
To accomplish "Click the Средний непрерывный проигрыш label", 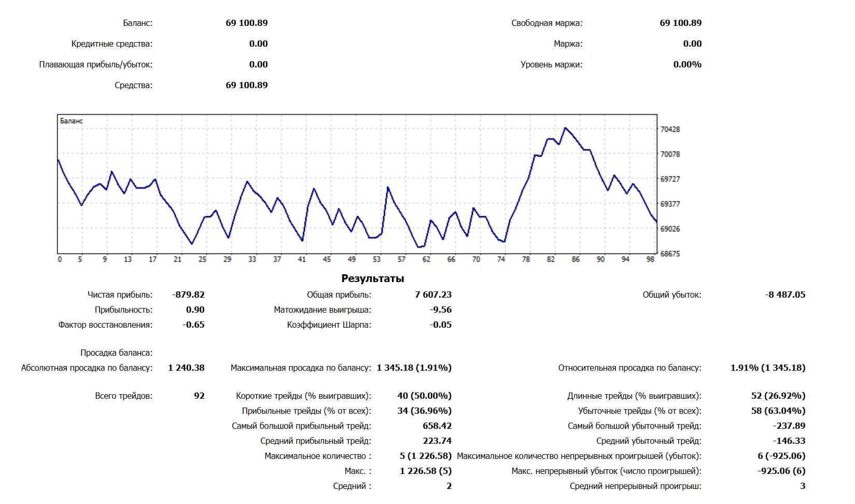I will point(635,486).
